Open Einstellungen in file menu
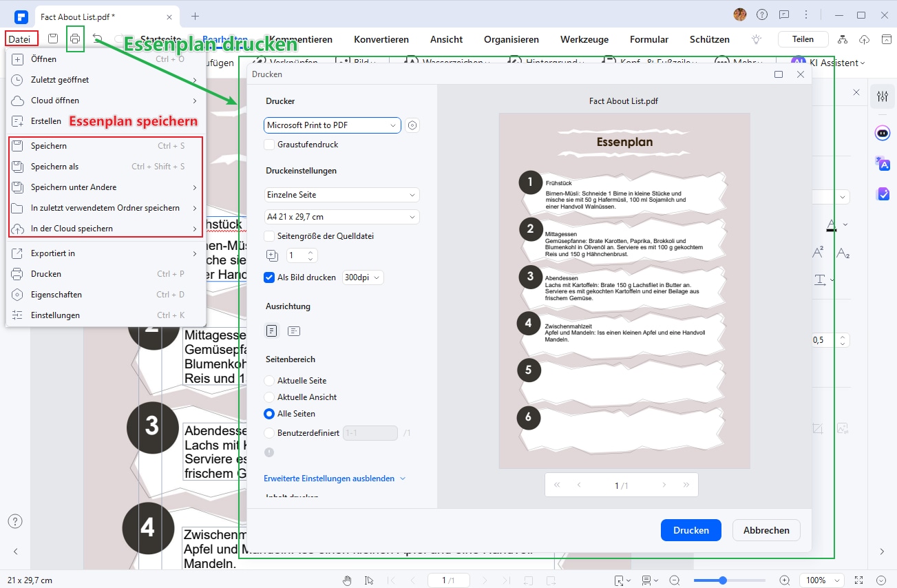Screen dimensions: 897x588 105,315
